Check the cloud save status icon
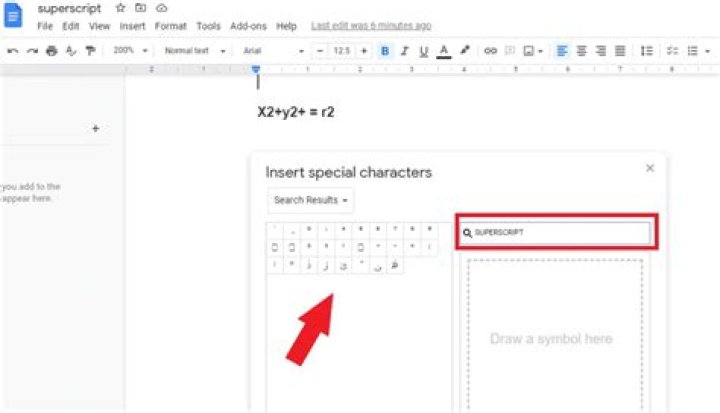Image resolution: width=720 pixels, height=413 pixels. pos(161,8)
